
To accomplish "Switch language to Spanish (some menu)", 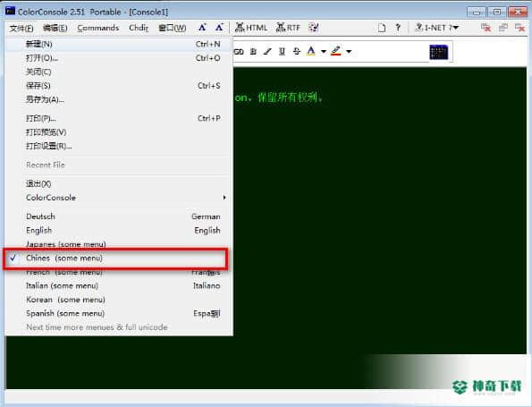I will coord(118,313).
